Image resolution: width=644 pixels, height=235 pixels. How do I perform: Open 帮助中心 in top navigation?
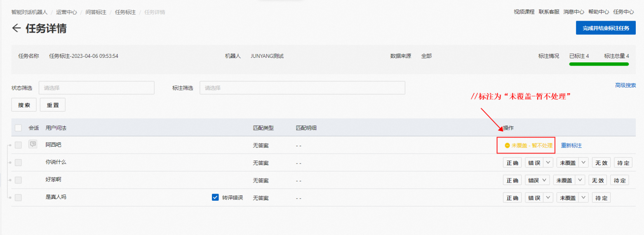(x=599, y=12)
